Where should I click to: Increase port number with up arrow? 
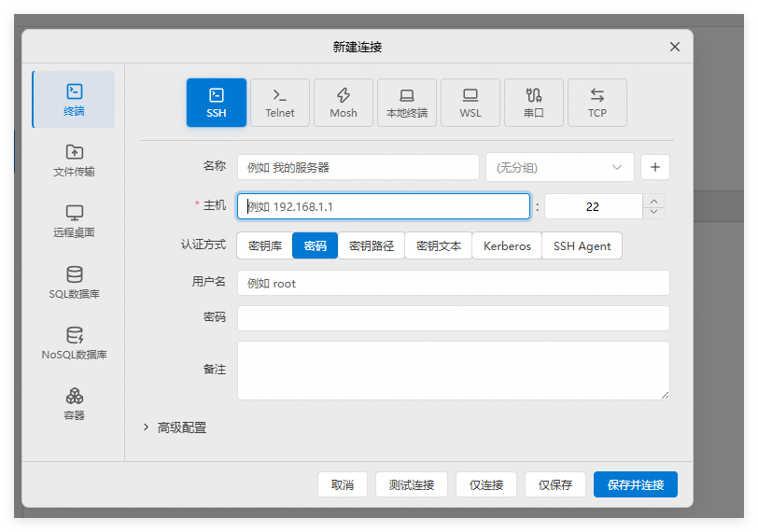click(x=653, y=201)
